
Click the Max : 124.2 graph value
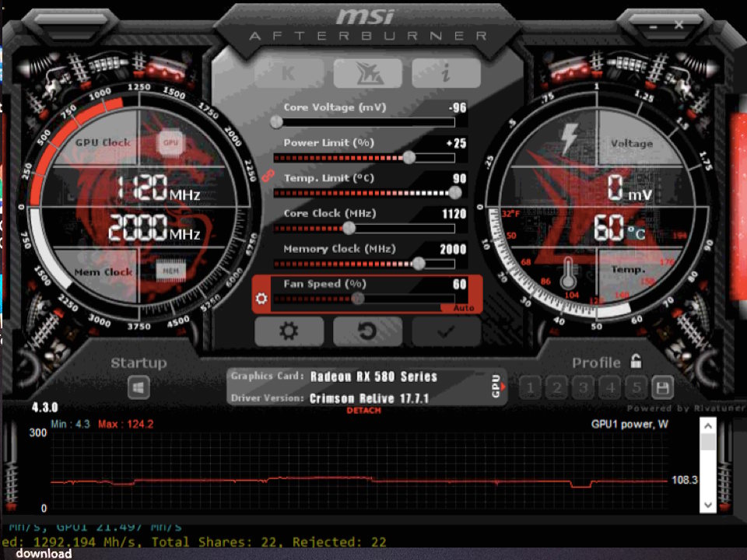tap(126, 425)
